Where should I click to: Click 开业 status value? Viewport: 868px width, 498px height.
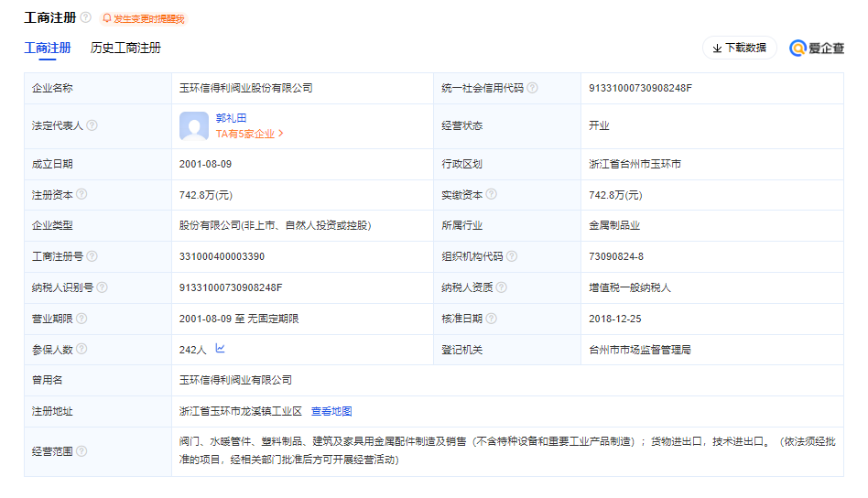tap(599, 125)
